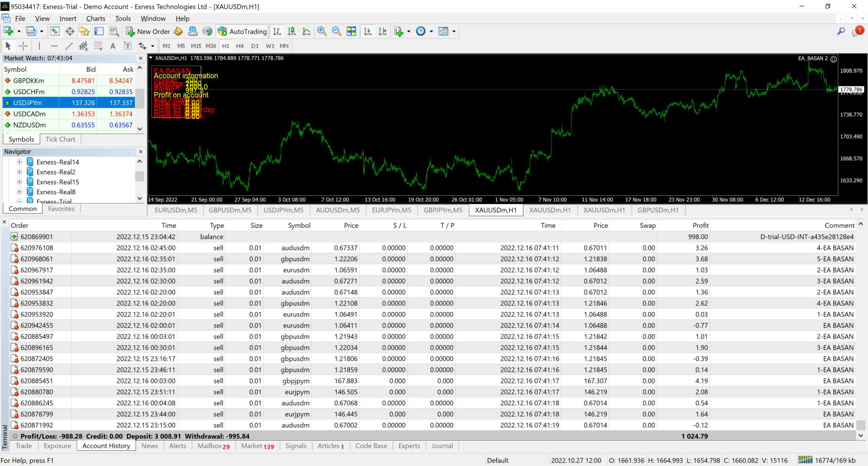The width and height of the screenshot is (868, 466).
Task: Select the text label tool
Action: (127, 46)
